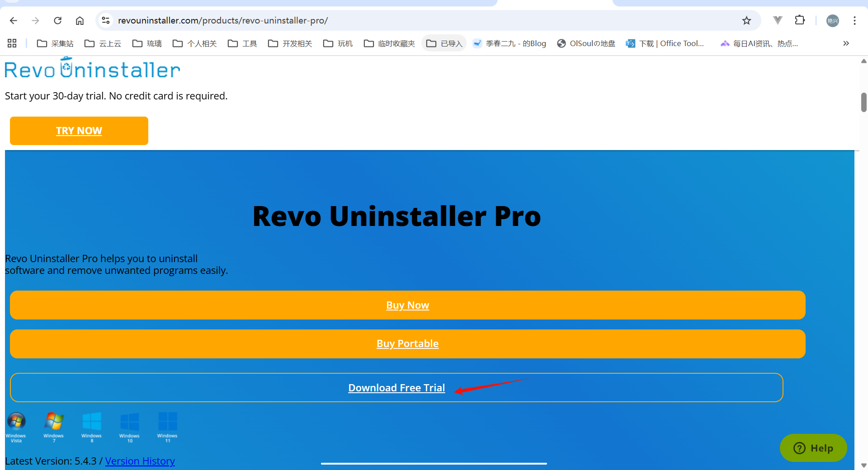The width and height of the screenshot is (868, 470).
Task: Reload the current page
Action: pos(57,20)
